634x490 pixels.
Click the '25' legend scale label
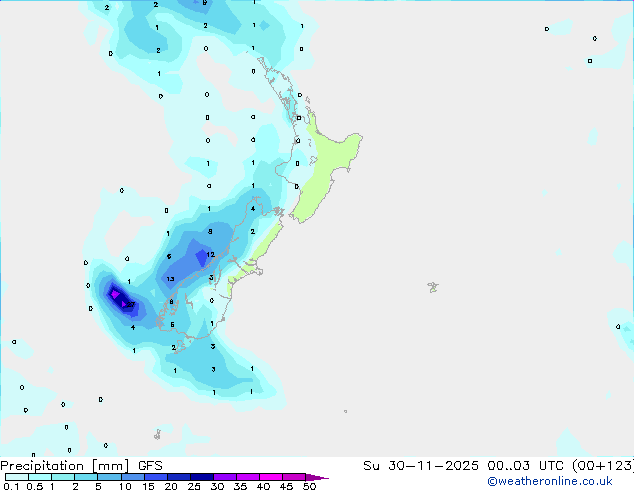point(194,486)
